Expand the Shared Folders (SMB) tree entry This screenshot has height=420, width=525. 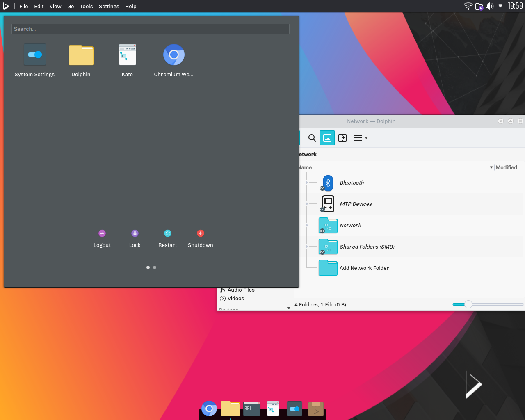click(307, 247)
